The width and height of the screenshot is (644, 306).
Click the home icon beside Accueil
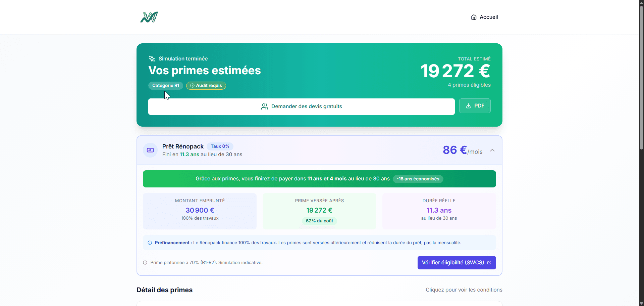click(x=474, y=17)
